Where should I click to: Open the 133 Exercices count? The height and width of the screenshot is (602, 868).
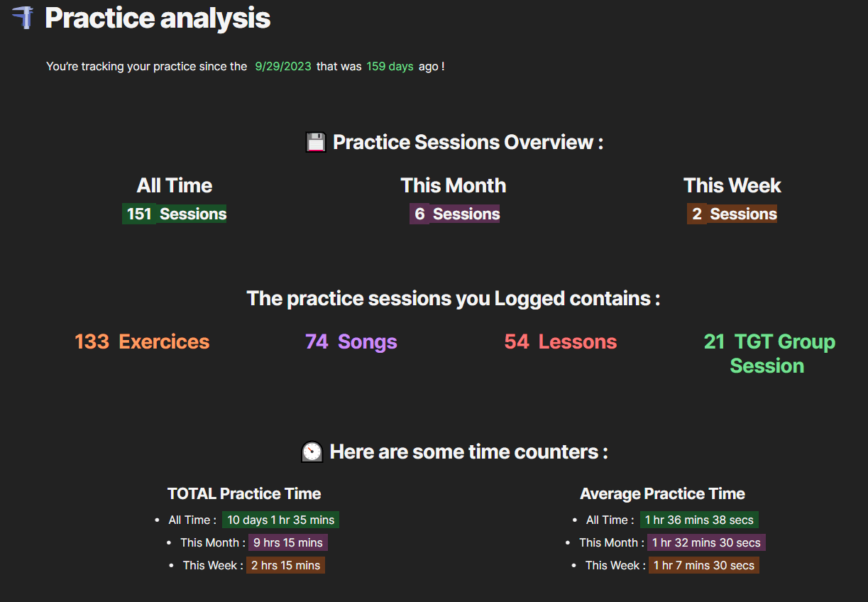(142, 342)
